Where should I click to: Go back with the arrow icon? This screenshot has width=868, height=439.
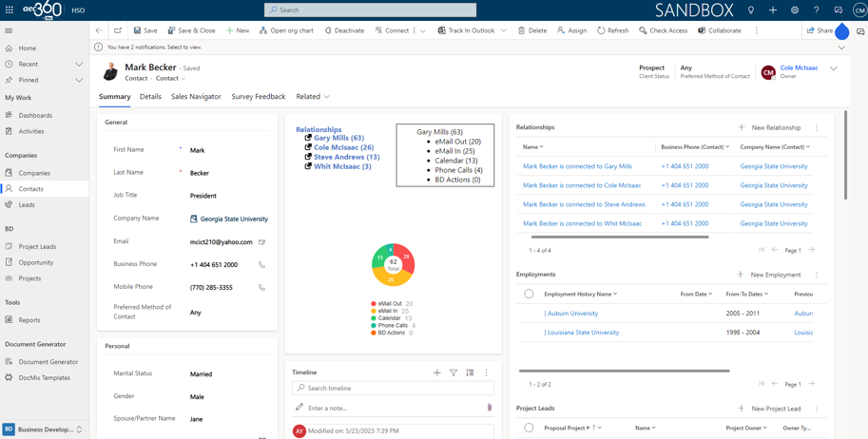pyautogui.click(x=99, y=30)
